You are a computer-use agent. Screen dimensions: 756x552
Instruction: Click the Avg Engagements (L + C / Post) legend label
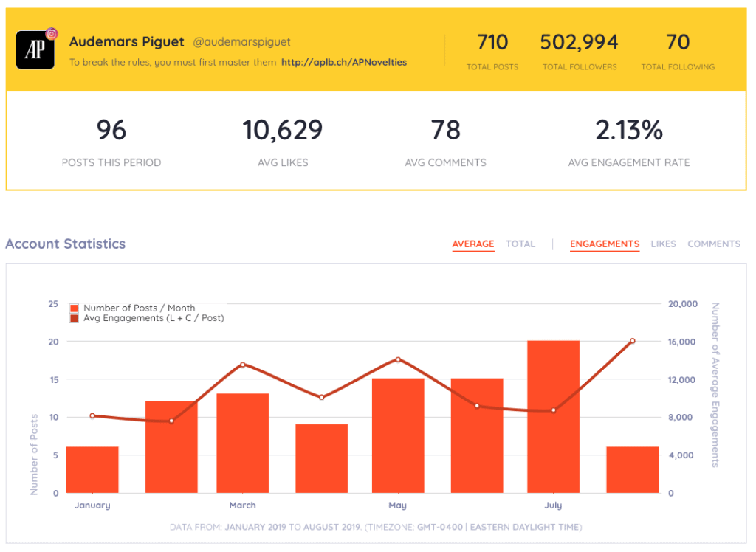click(154, 318)
